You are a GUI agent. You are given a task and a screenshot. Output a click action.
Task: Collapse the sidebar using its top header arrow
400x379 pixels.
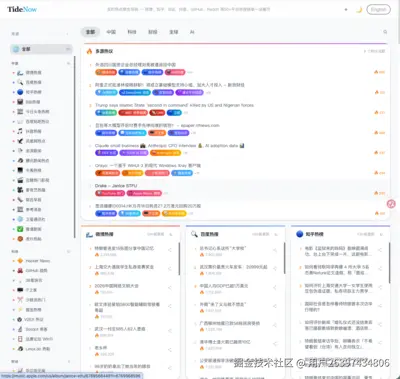(68, 34)
